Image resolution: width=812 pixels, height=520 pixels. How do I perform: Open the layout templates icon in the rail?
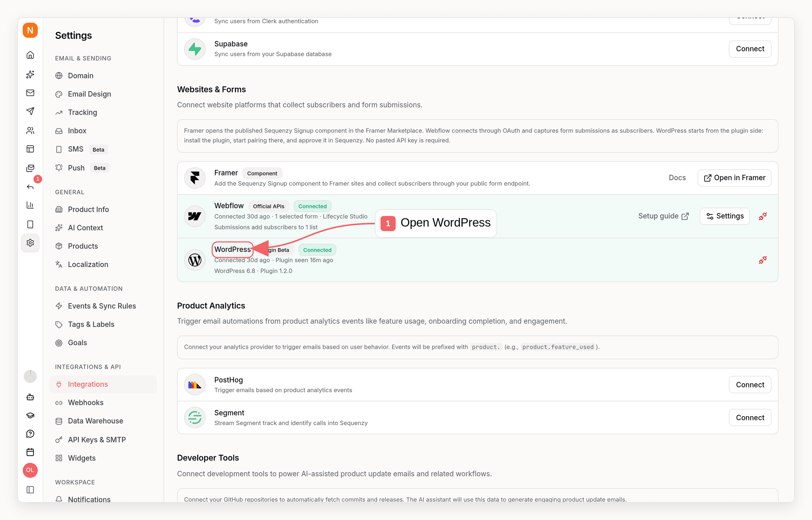30,149
